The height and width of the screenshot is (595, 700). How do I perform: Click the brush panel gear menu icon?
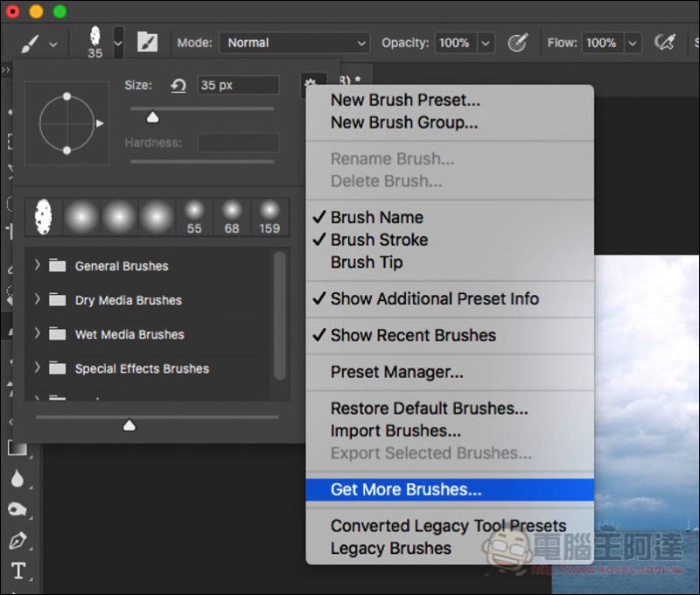tap(311, 82)
